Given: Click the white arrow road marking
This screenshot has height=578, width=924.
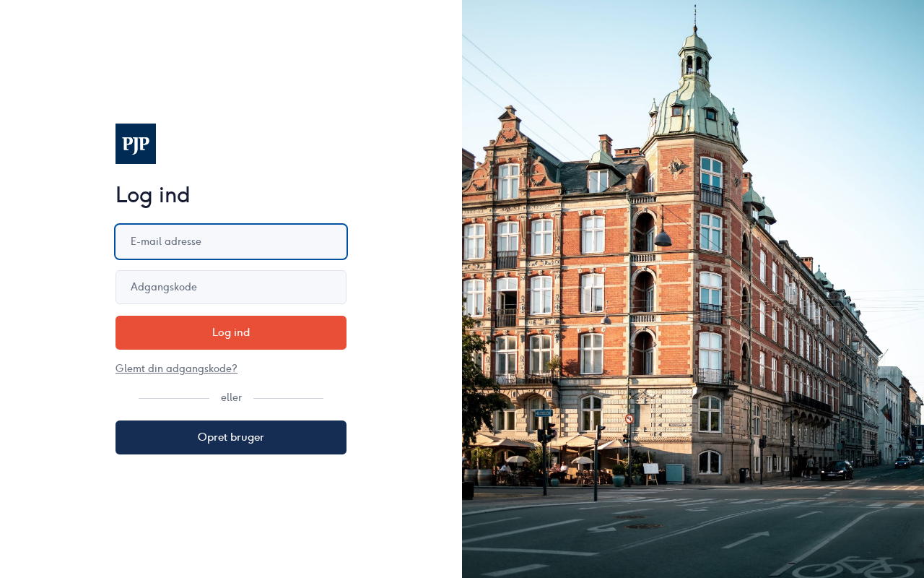Looking at the screenshot, I should pos(746,540).
